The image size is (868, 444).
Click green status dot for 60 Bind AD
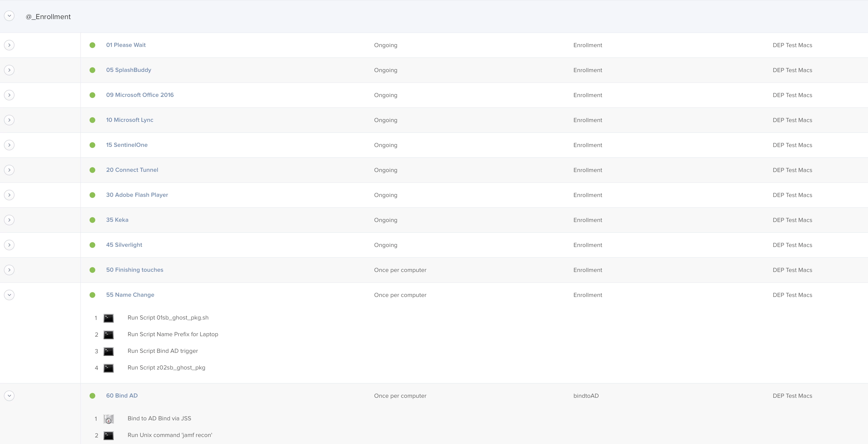[92, 396]
